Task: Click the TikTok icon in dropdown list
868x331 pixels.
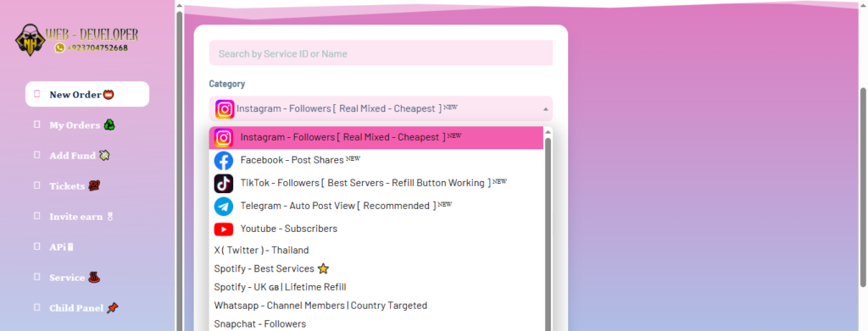Action: point(224,184)
